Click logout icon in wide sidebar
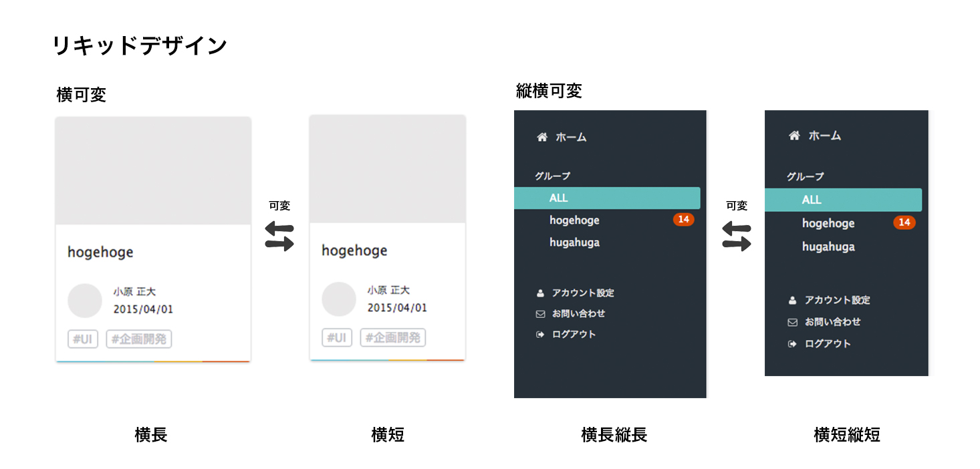Image resolution: width=980 pixels, height=469 pixels. [540, 335]
